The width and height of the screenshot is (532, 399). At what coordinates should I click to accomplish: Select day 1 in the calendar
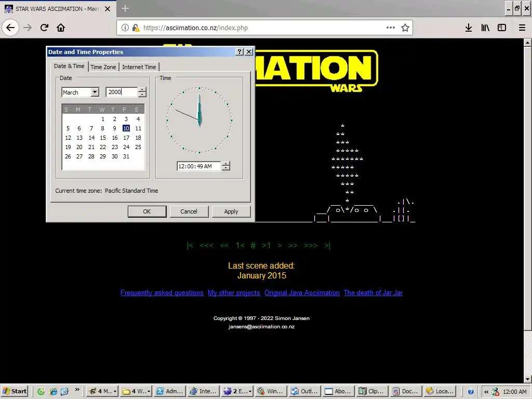pos(103,119)
